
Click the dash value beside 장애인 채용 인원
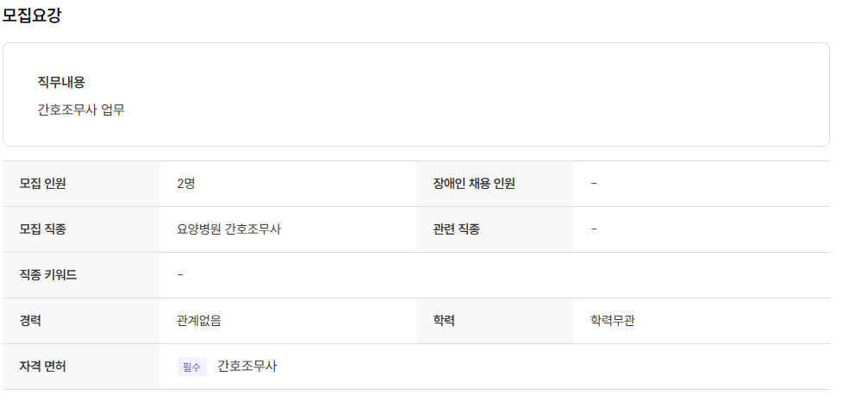595,183
